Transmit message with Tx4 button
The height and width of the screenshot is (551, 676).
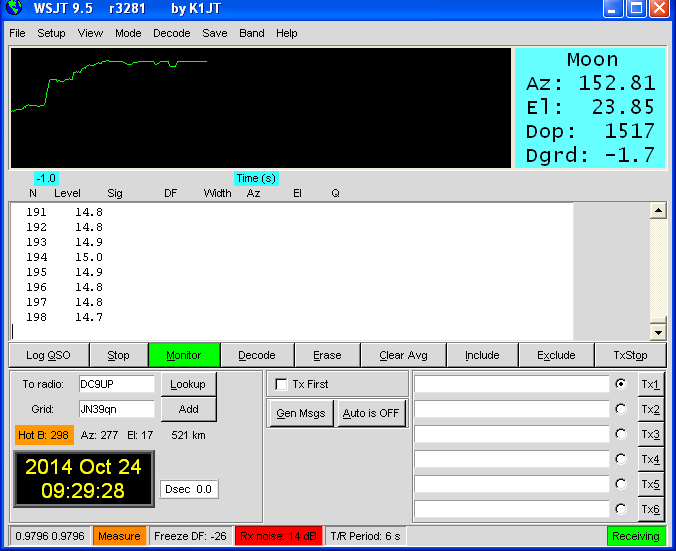[651, 459]
